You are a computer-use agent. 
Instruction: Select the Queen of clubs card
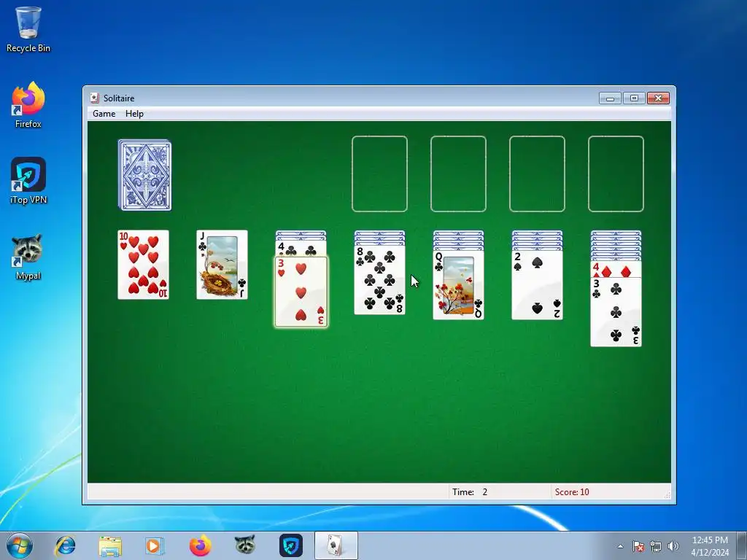pyautogui.click(x=458, y=285)
